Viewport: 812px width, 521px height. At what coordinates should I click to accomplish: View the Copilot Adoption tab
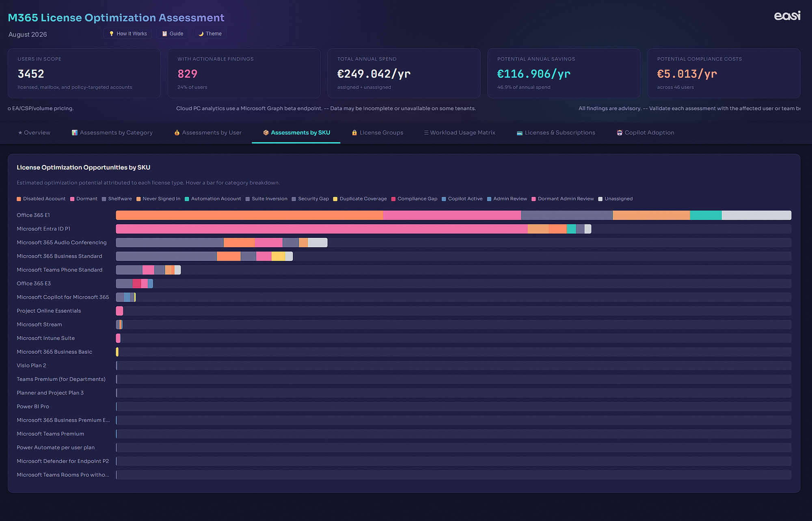tap(646, 133)
